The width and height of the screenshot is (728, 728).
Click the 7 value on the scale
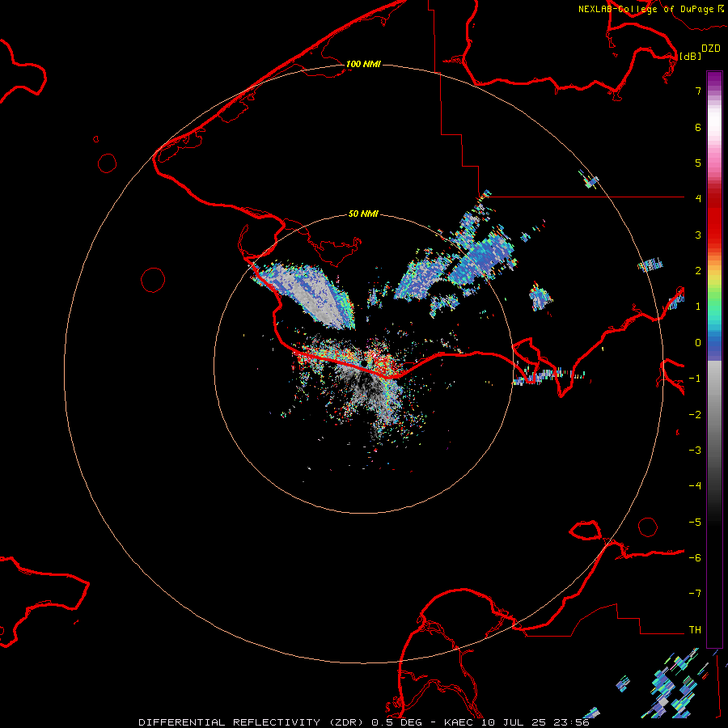(x=698, y=91)
